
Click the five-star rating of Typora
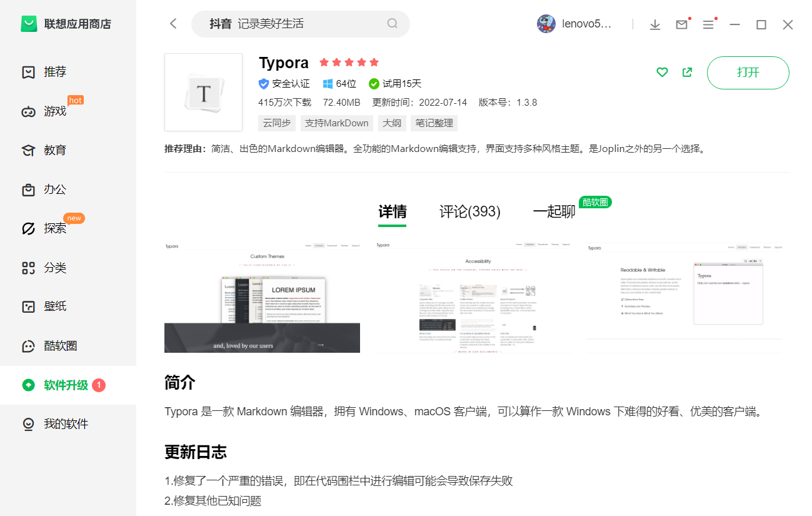[349, 63]
